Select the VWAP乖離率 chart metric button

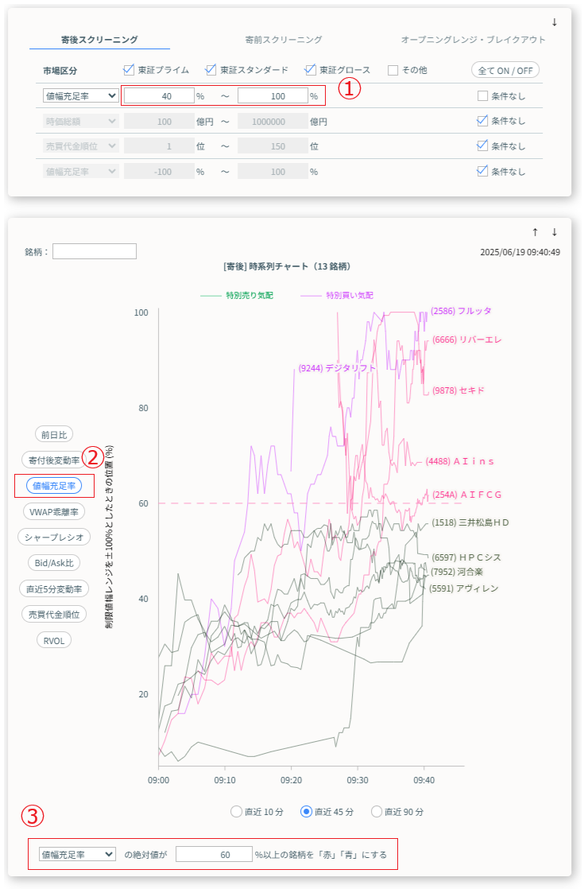pyautogui.click(x=54, y=511)
